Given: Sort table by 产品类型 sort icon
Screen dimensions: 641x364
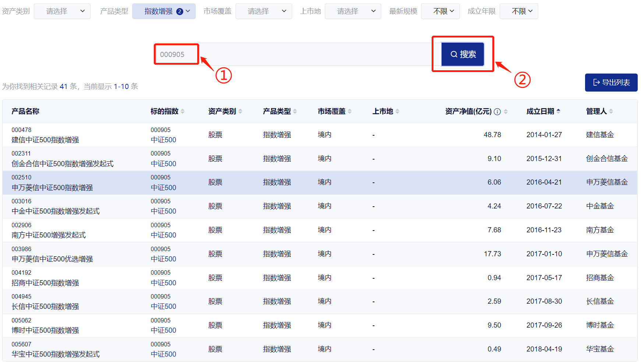Looking at the screenshot, I should pyautogui.click(x=295, y=111).
